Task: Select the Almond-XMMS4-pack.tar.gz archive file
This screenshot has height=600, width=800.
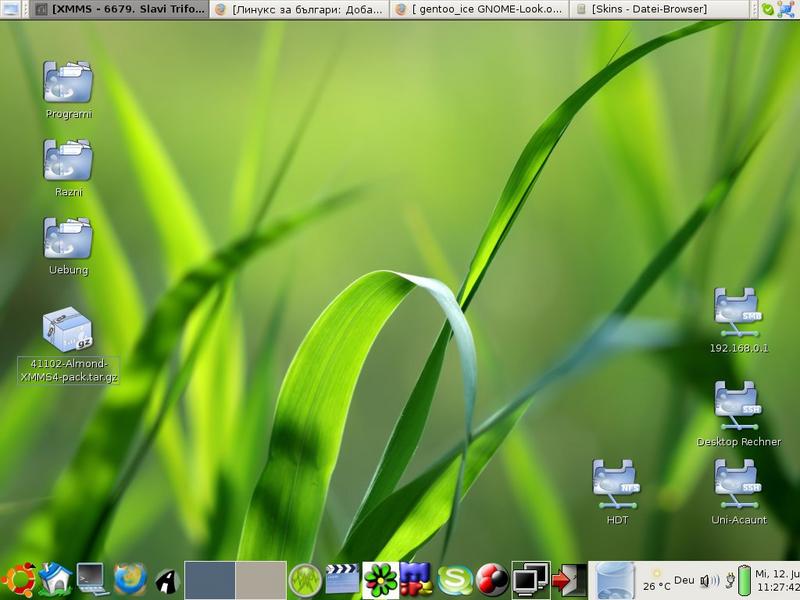Action: click(x=68, y=332)
